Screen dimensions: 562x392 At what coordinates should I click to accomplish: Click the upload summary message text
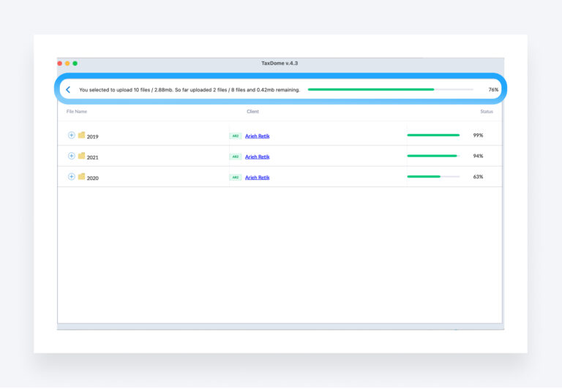pyautogui.click(x=190, y=90)
